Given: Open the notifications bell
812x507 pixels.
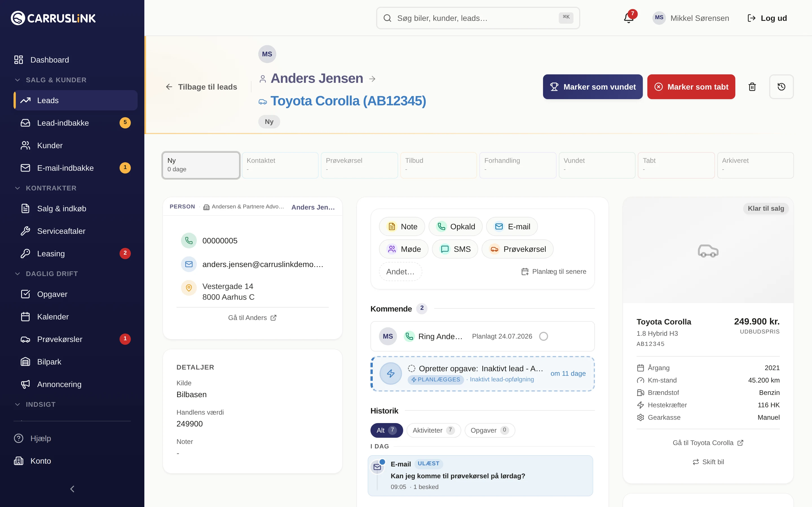Looking at the screenshot, I should [x=628, y=18].
